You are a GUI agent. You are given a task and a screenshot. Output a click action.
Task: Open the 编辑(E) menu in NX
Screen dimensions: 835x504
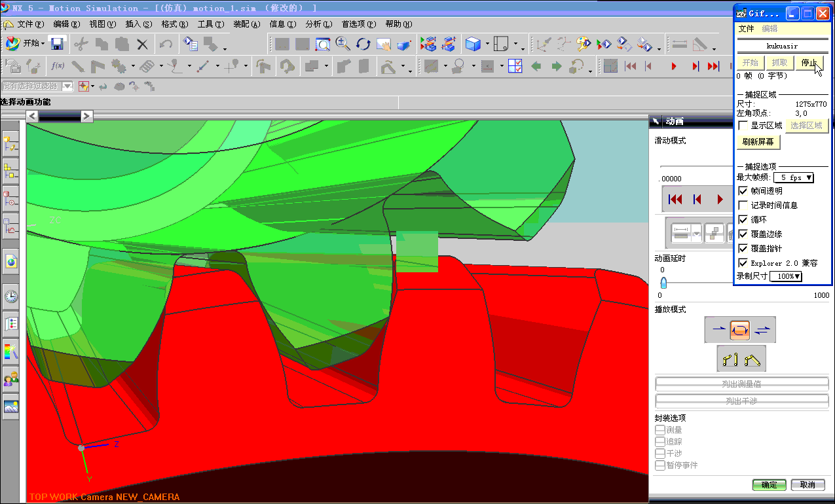[67, 24]
